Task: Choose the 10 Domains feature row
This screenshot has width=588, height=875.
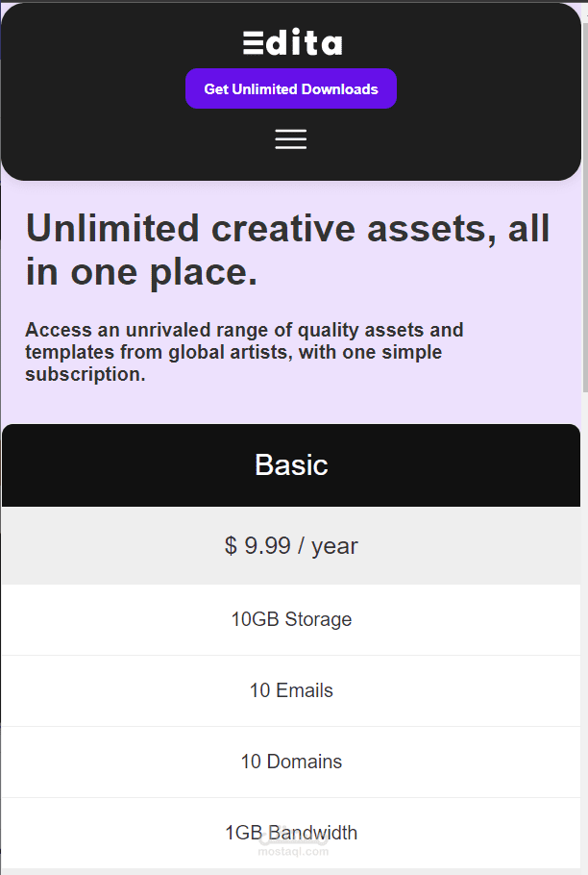Action: tap(291, 762)
